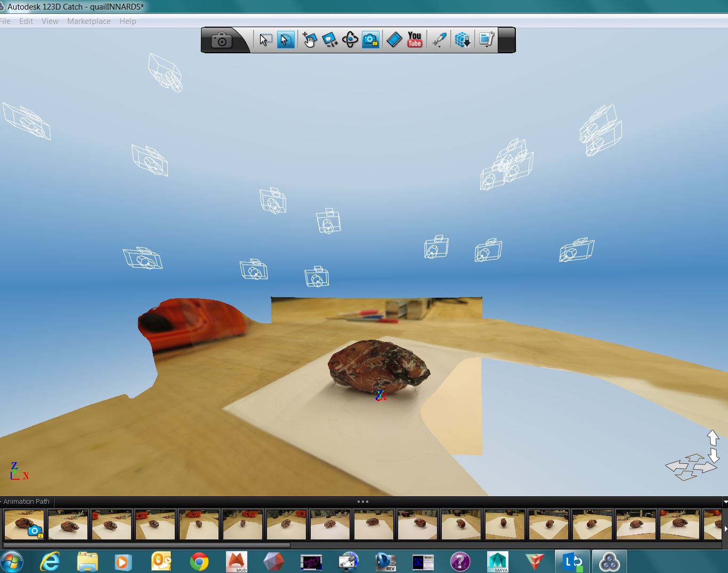Open the red triangle app in the taskbar
The height and width of the screenshot is (573, 728).
click(x=535, y=562)
